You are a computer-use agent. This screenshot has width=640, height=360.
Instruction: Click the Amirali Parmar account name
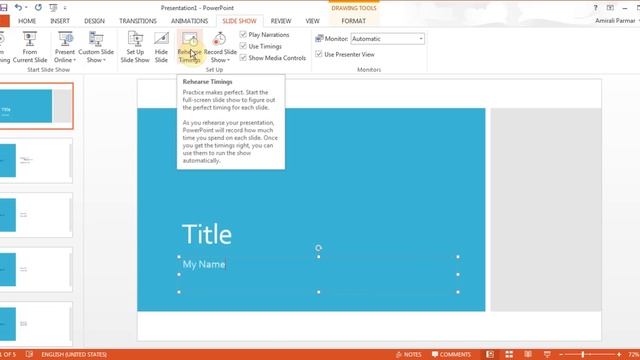pos(615,21)
